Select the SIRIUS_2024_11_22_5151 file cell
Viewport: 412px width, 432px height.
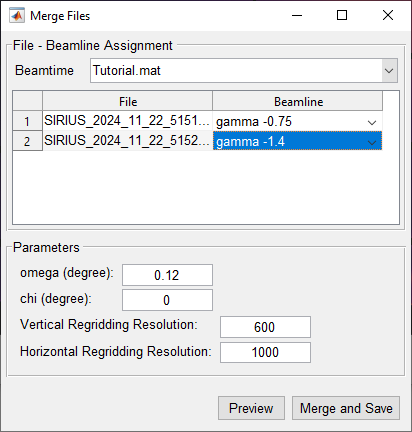(127, 121)
